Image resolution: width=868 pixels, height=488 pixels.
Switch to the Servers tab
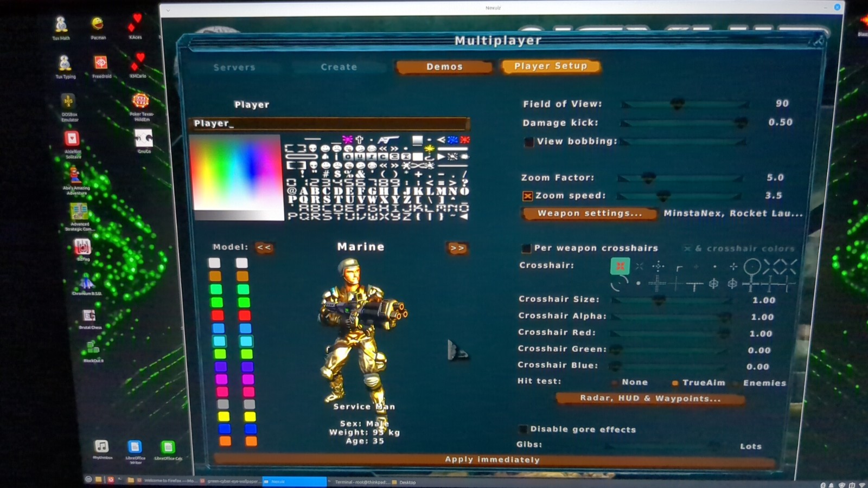[234, 67]
